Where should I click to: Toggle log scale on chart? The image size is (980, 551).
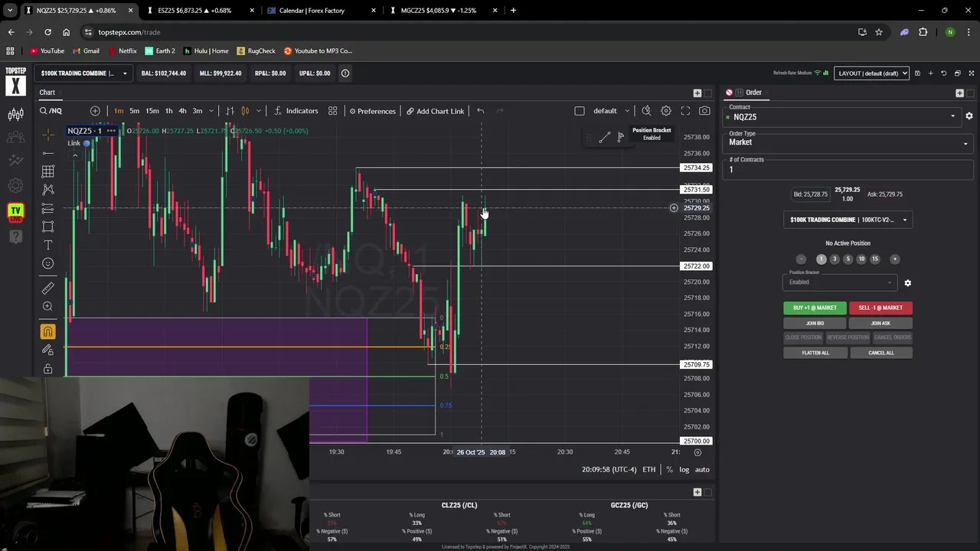coord(684,469)
